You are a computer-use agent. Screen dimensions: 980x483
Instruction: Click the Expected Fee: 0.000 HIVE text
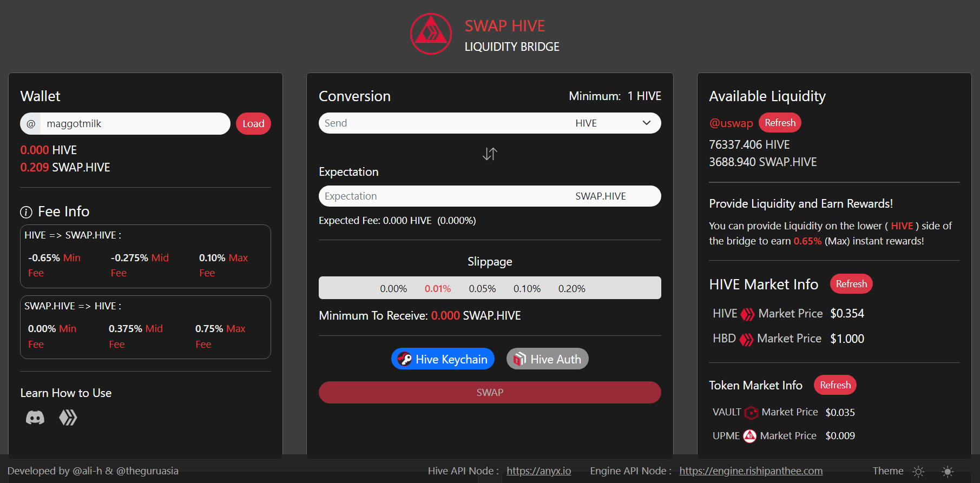coord(397,221)
